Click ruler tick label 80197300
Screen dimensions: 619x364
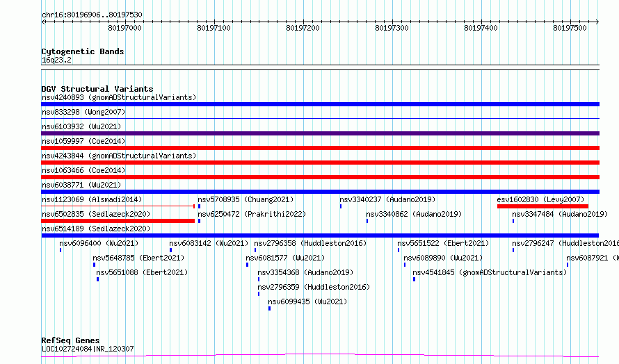coord(392,28)
